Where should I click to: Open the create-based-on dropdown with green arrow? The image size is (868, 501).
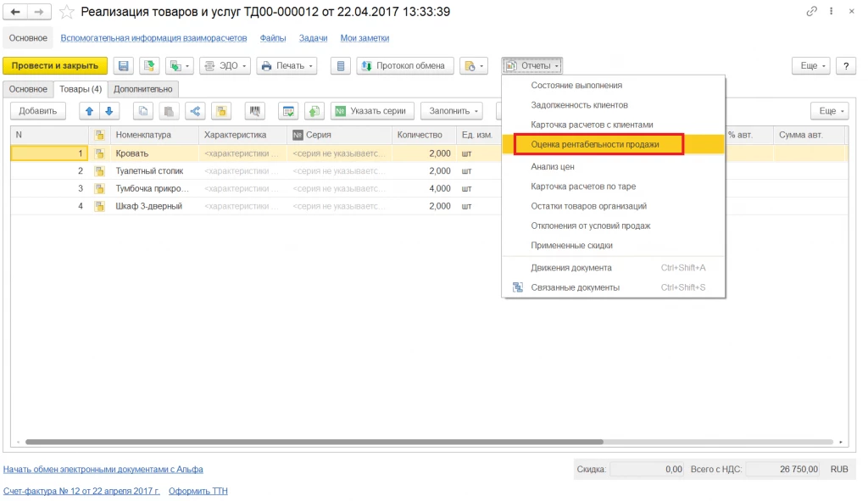pyautogui.click(x=180, y=66)
